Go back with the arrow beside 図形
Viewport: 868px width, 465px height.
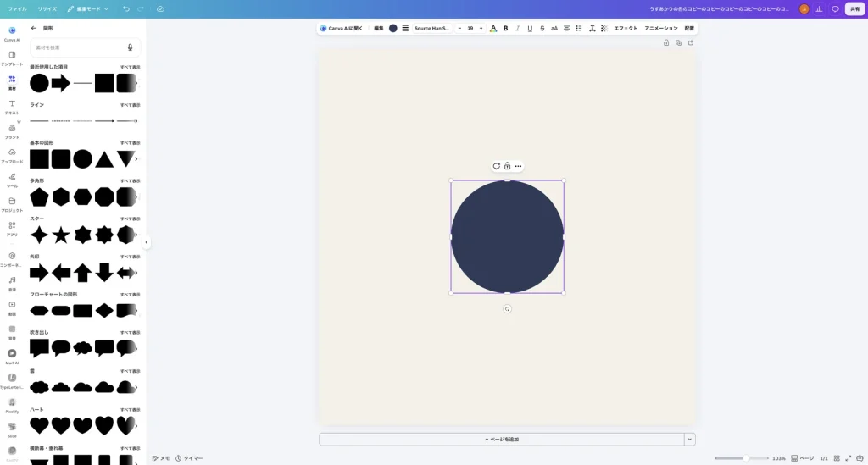tap(34, 28)
